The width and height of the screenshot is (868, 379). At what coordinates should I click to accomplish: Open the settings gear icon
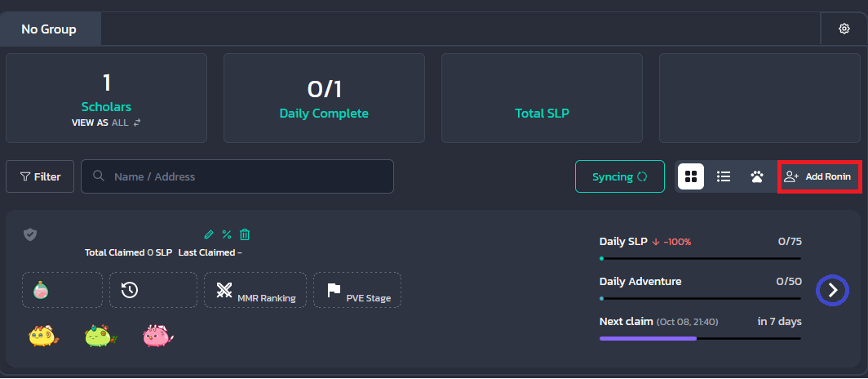(844, 29)
